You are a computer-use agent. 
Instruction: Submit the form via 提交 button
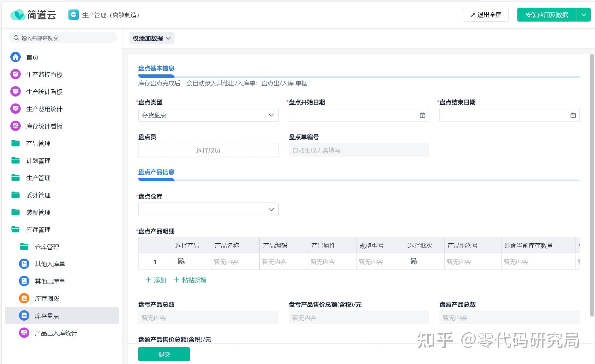(164, 354)
